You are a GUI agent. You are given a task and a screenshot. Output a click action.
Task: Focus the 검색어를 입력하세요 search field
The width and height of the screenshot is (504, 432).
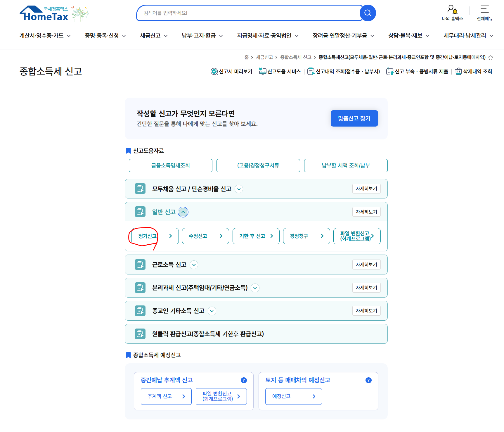click(249, 13)
